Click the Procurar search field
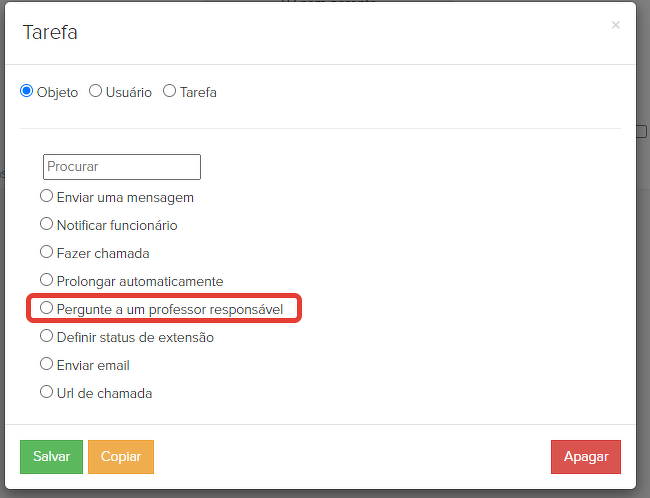 [122, 167]
